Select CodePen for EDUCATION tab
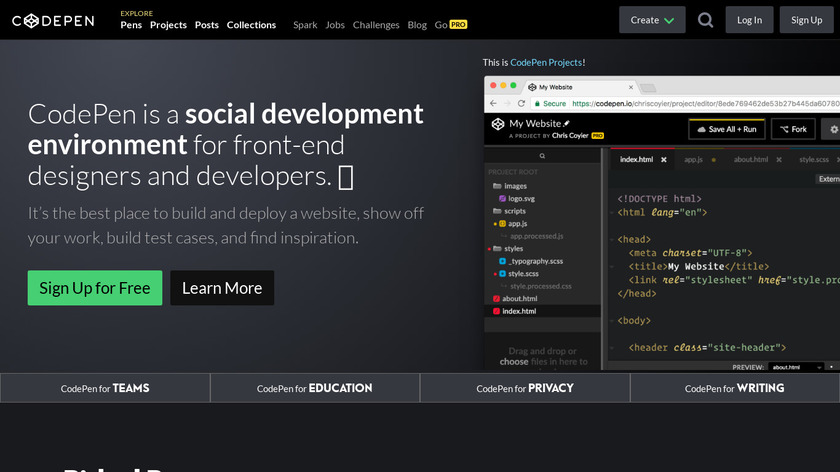 (x=314, y=388)
